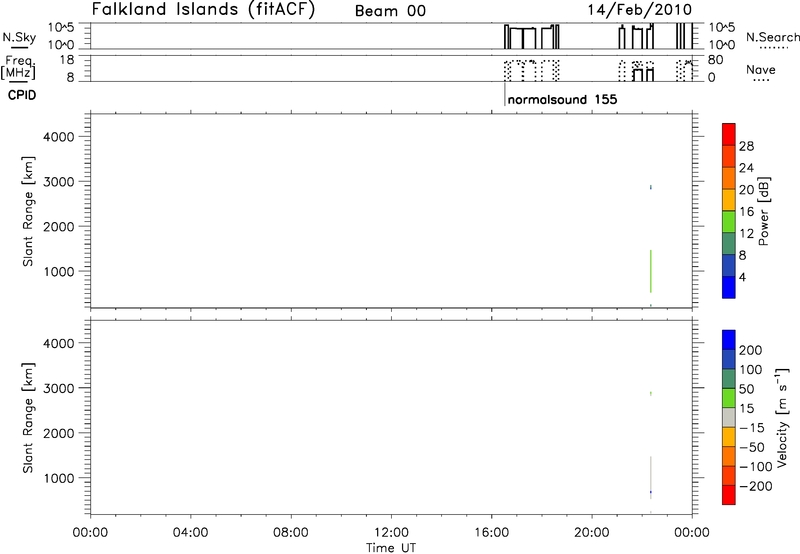
Task: Click the 'Power [dB]' colorbar title
Action: coord(764,211)
